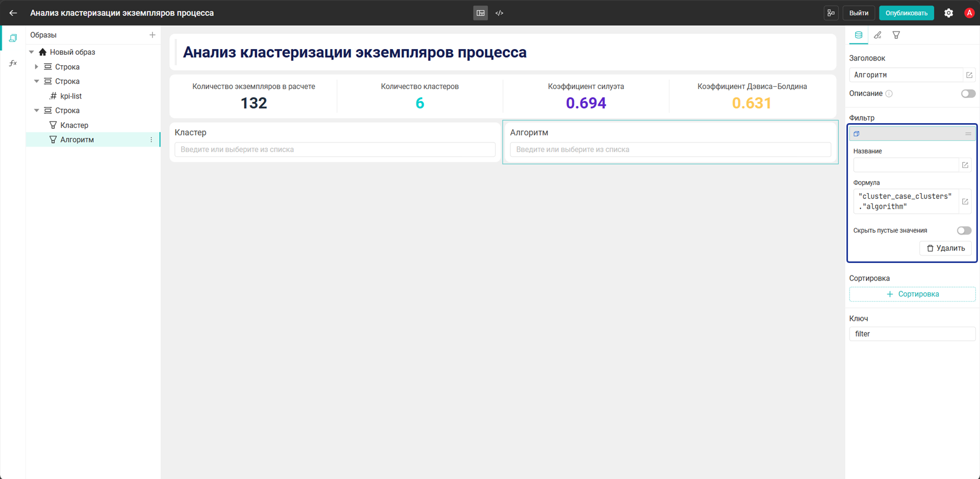Collapse the Строка node containing Кластер
This screenshot has height=479, width=980.
coord(37,111)
